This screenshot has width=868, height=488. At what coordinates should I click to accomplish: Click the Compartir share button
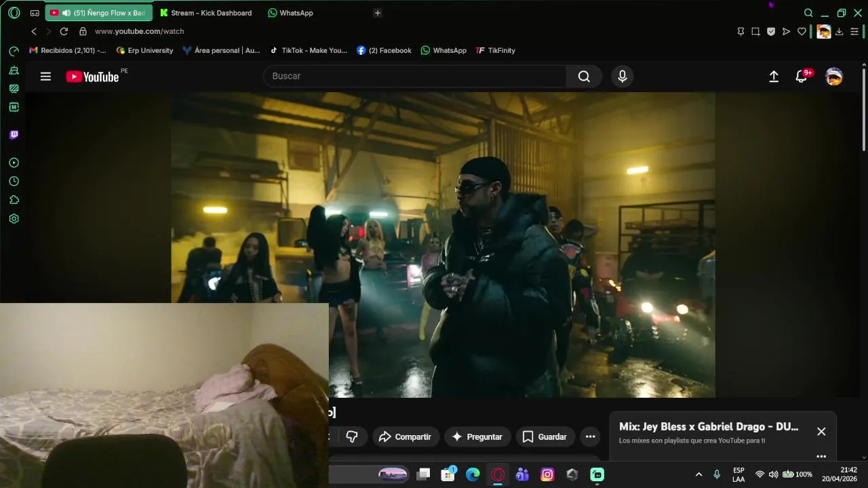[406, 436]
